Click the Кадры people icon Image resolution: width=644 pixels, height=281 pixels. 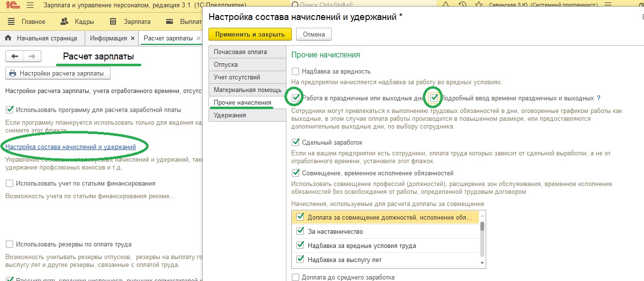64,21
